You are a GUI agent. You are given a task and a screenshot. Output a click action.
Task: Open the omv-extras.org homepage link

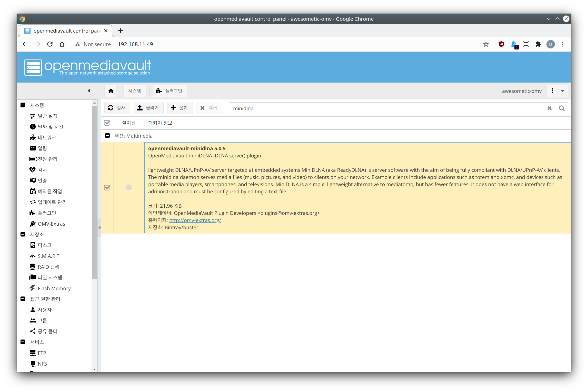pyautogui.click(x=195, y=220)
